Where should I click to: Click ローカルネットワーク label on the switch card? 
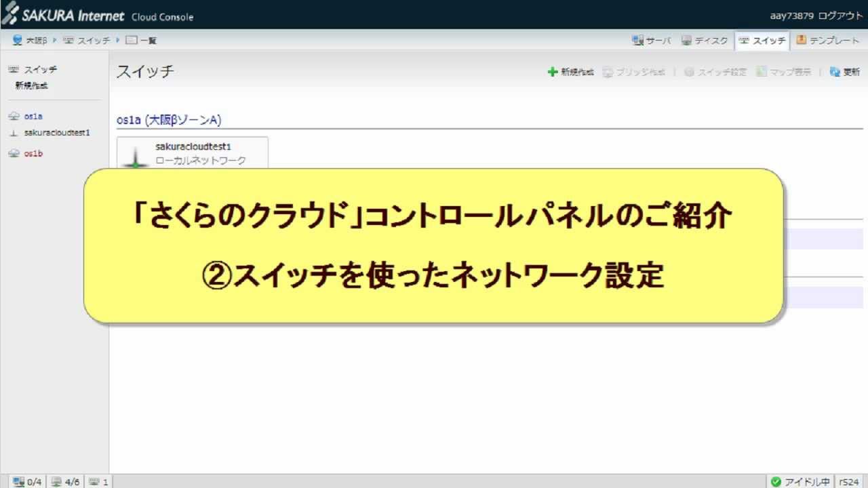(201, 161)
